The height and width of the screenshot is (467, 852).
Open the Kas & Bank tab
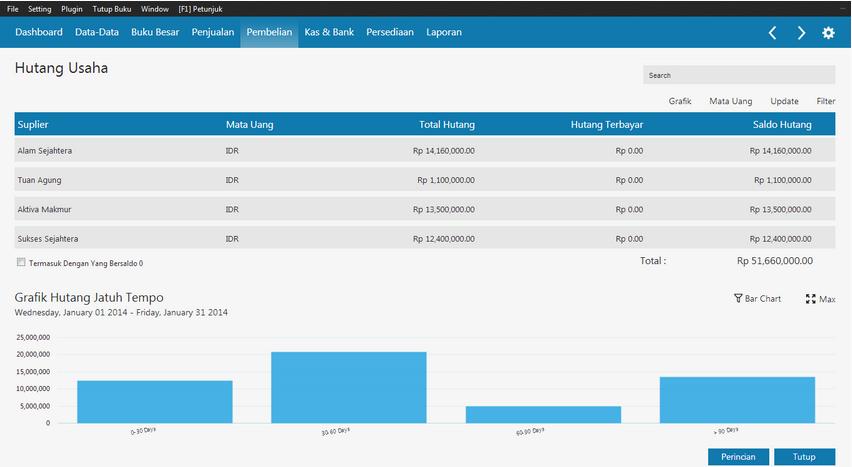coord(329,32)
